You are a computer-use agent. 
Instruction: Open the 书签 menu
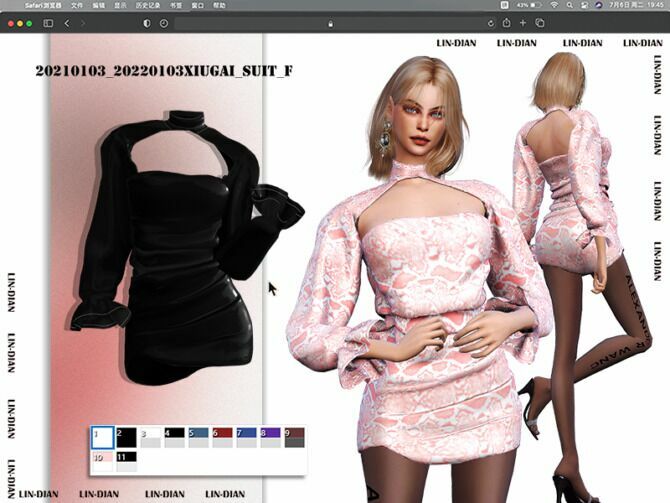[176, 6]
